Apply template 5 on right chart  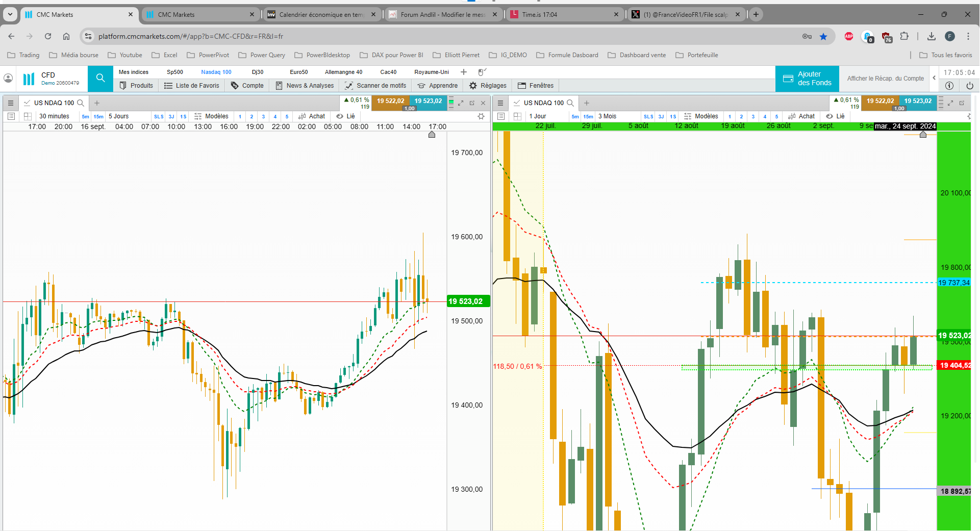click(776, 117)
